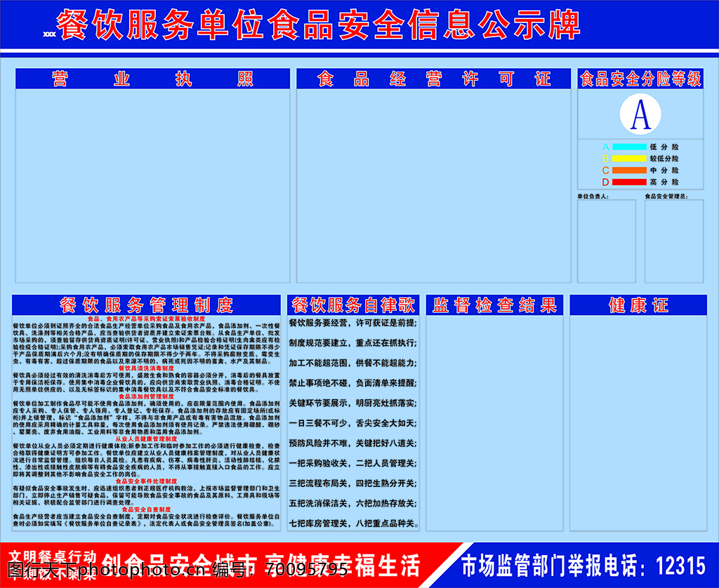The image size is (719, 588).
Task: Select the cyan 低分险 color bar
Action: [629, 147]
